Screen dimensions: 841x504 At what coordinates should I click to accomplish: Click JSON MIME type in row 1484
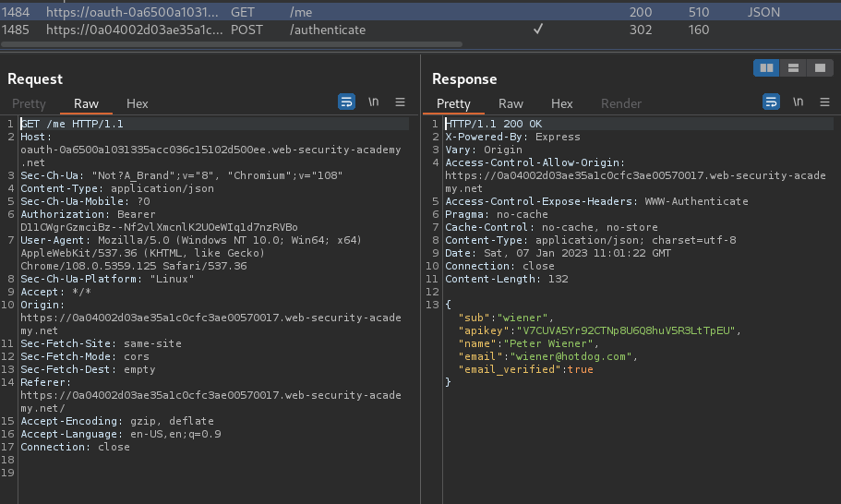coord(763,12)
